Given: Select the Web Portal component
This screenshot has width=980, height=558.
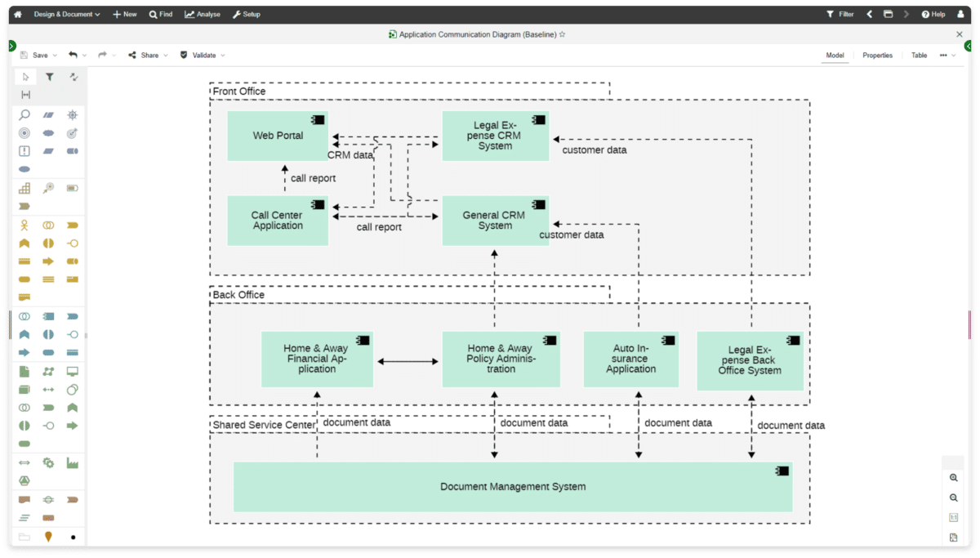Looking at the screenshot, I should click(x=278, y=136).
